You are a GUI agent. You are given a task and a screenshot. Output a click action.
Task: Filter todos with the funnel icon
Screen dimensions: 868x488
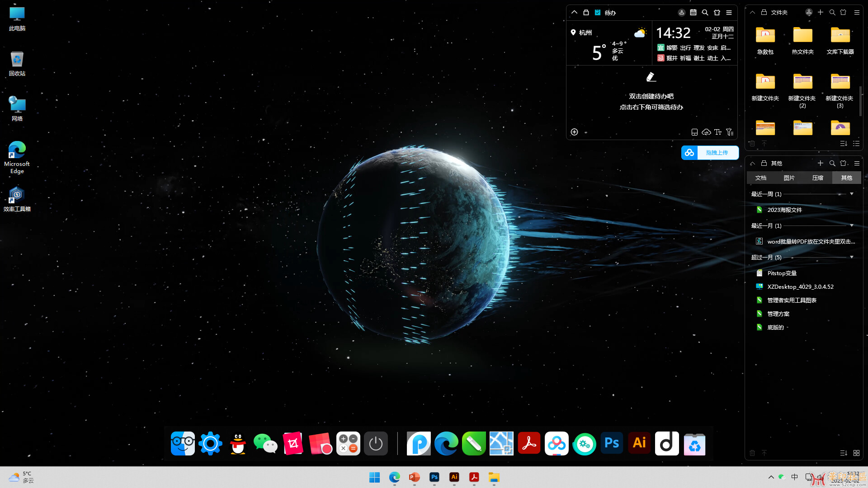730,132
